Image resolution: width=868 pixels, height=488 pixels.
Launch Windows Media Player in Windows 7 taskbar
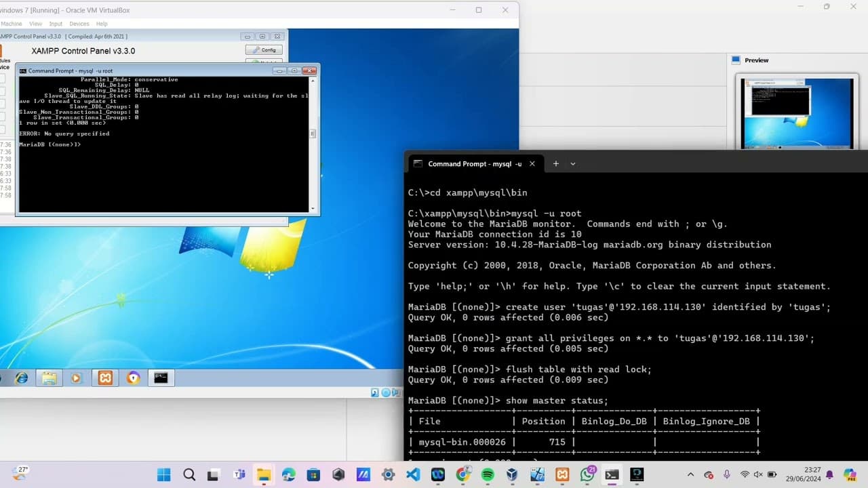(x=76, y=378)
